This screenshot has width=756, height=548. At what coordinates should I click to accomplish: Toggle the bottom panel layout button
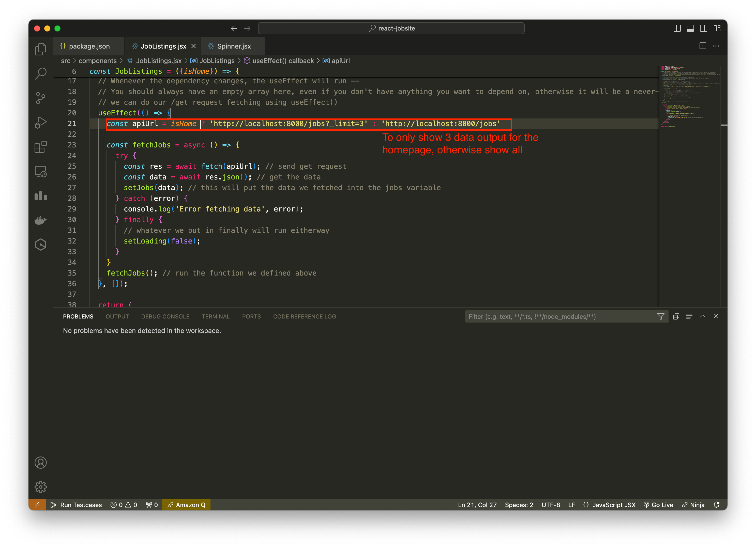(x=690, y=28)
